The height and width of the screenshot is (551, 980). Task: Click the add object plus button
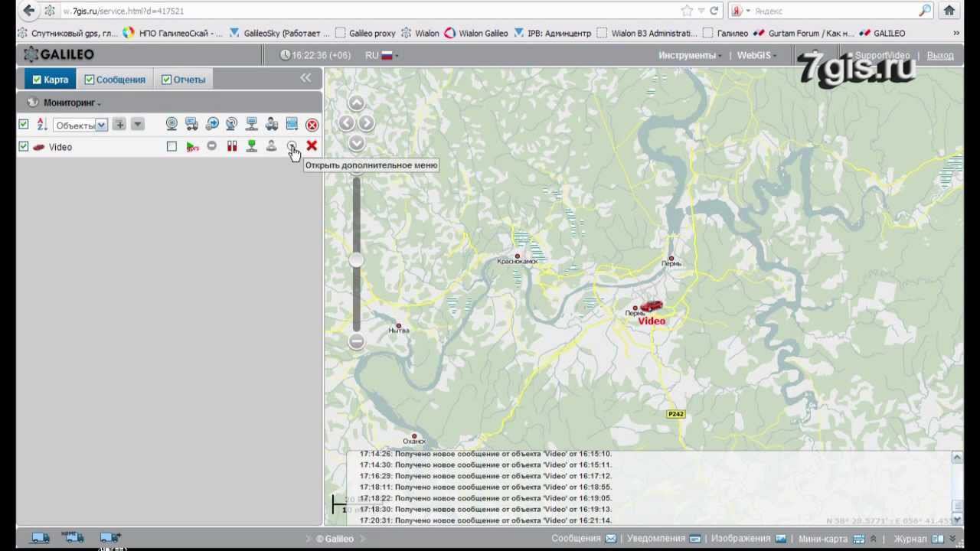pos(119,125)
